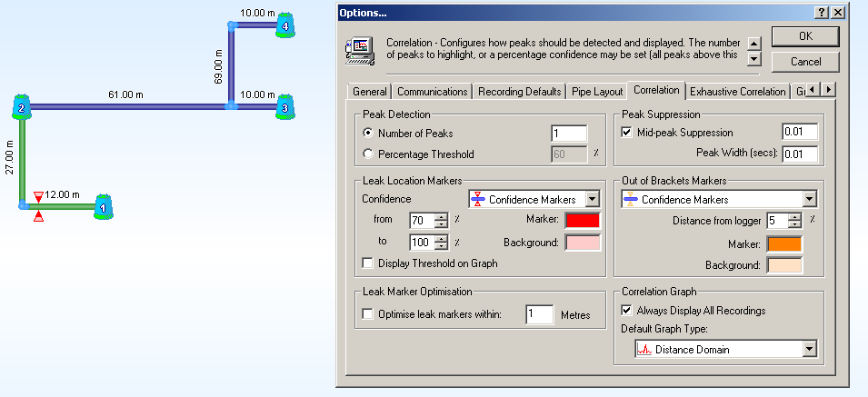Click the 69.00 m pipe length label
Image resolution: width=868 pixels, height=397 pixels.
pos(218,67)
